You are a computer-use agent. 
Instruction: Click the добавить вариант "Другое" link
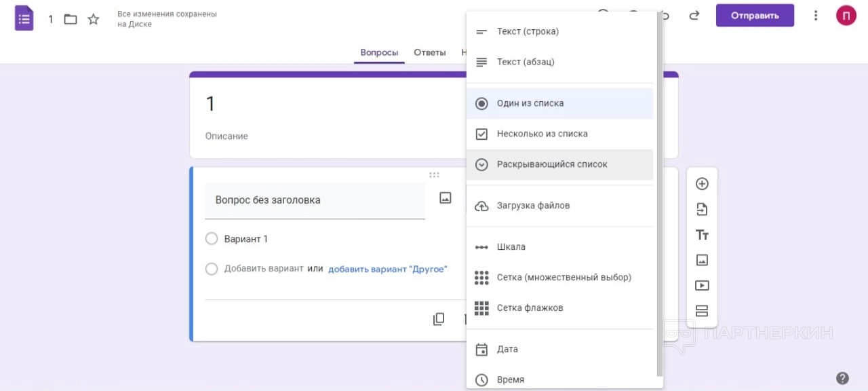click(388, 269)
